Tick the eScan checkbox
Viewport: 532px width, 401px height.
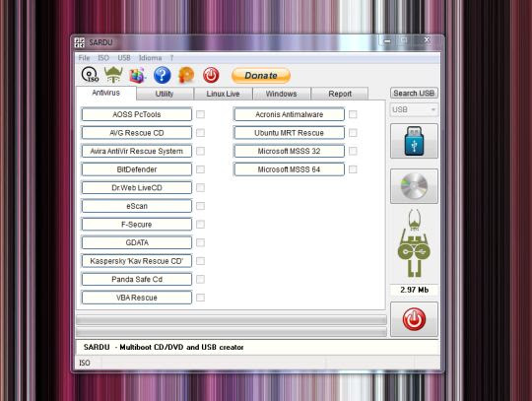click(x=201, y=206)
